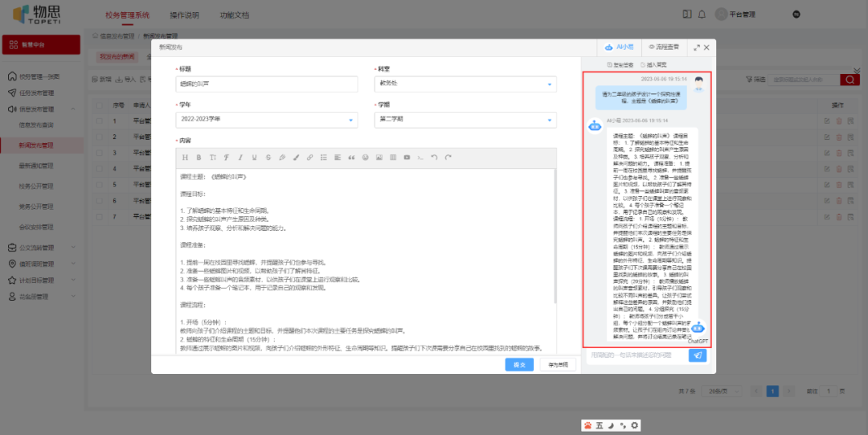The width and height of the screenshot is (868, 435).
Task: Open the 科室 dropdown showing 教务处
Action: [x=465, y=84]
